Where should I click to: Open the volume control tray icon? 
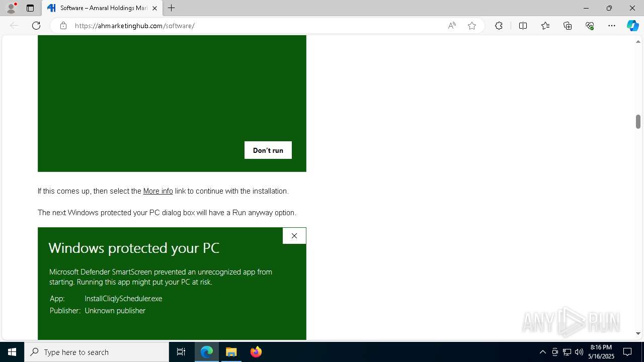click(x=579, y=352)
